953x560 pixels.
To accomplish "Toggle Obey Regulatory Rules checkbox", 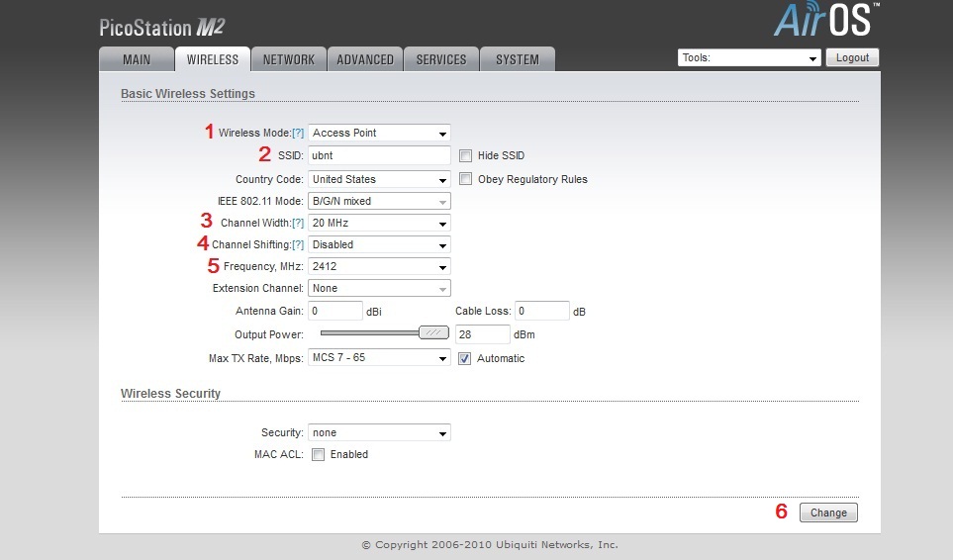I will [465, 179].
